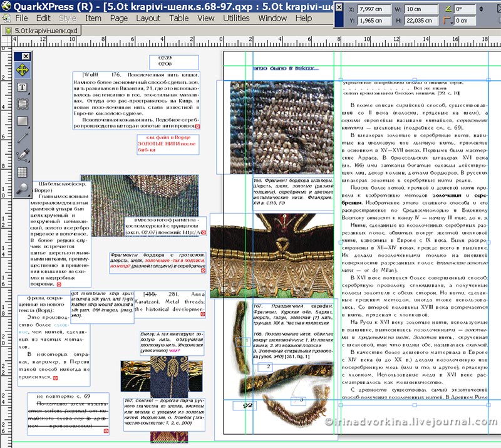Viewport: 501px width, 448px height.
Task: Select the page number box "92"
Action: [244, 405]
